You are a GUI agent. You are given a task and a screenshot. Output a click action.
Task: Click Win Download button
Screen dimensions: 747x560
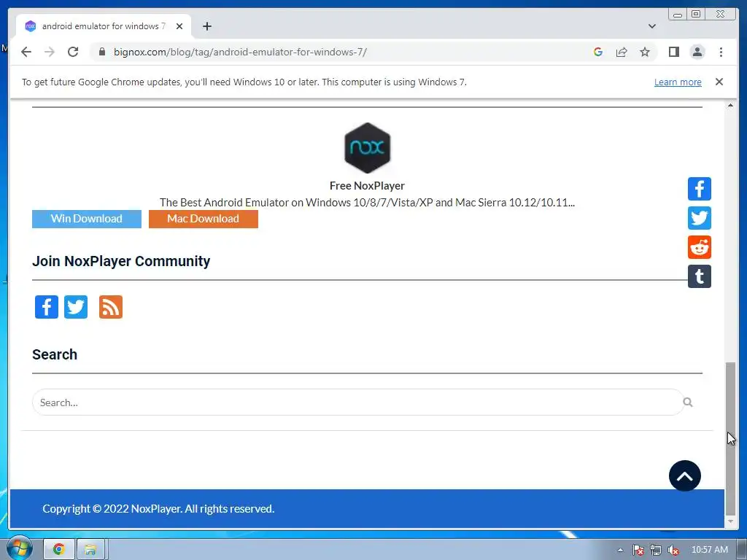[87, 219]
